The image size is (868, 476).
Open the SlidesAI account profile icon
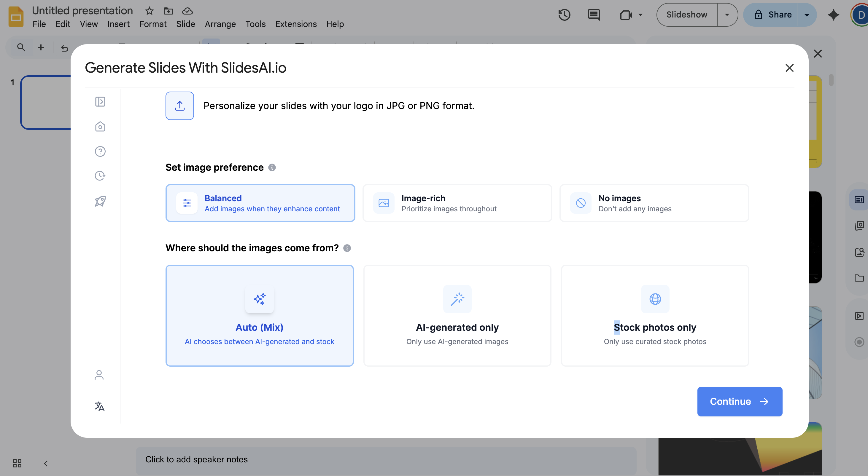[99, 375]
